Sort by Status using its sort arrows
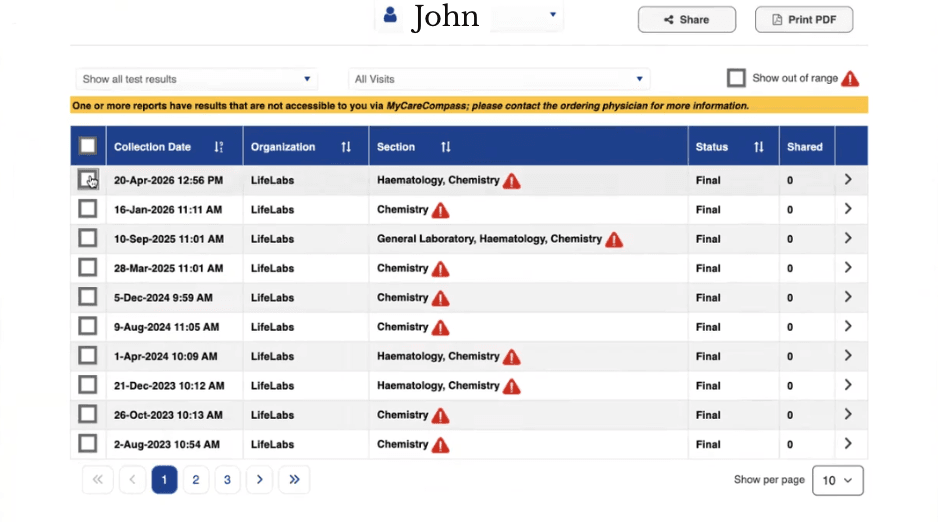Image resolution: width=938 pixels, height=522 pixels. pyautogui.click(x=759, y=146)
